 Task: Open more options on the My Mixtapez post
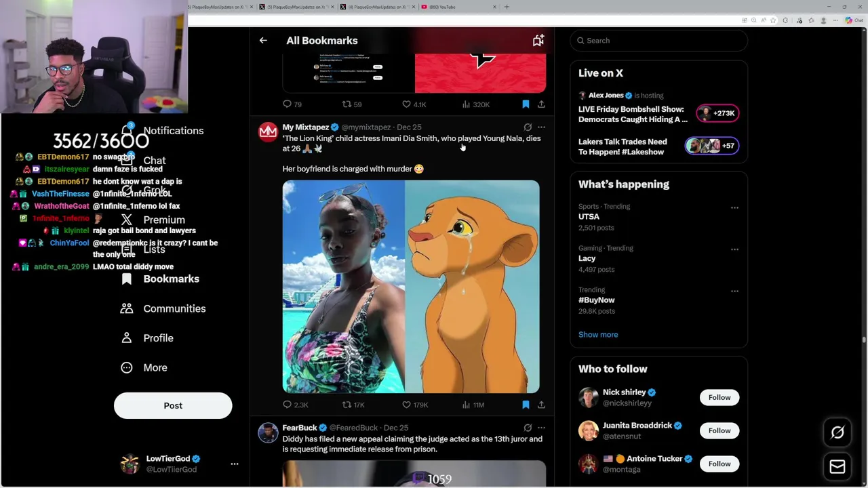coord(541,127)
